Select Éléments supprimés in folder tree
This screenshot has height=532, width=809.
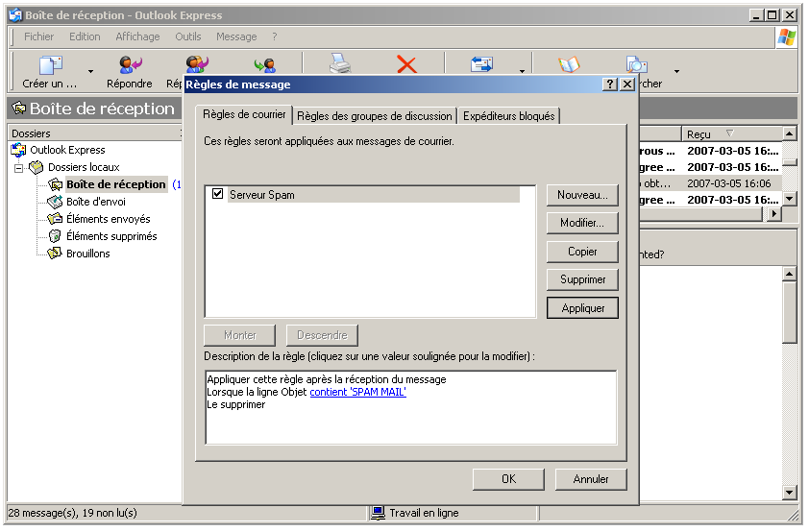111,236
